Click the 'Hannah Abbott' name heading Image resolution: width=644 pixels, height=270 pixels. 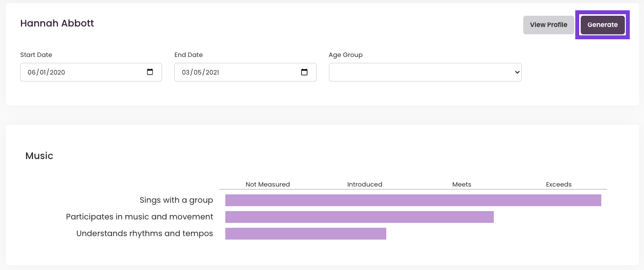pos(57,23)
